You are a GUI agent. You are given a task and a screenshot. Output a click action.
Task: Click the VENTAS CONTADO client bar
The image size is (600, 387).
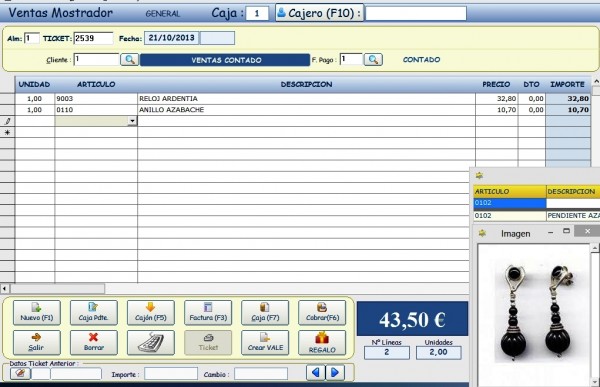(225, 60)
